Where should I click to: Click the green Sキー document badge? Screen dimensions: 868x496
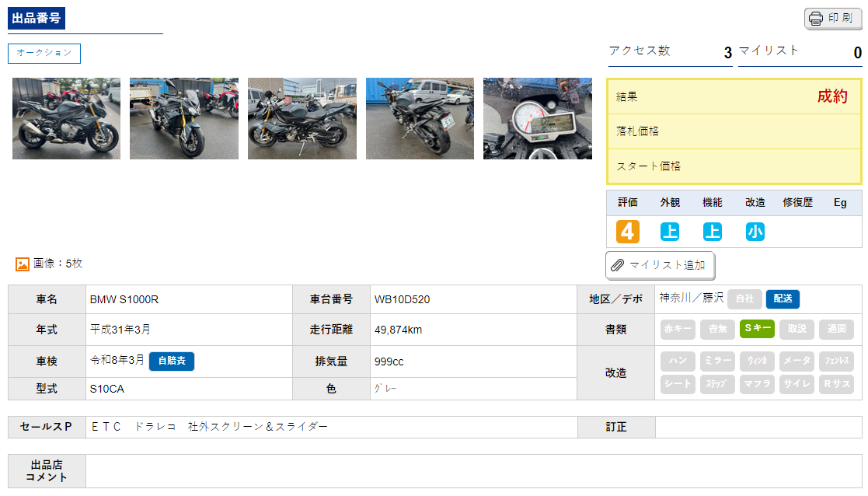758,329
